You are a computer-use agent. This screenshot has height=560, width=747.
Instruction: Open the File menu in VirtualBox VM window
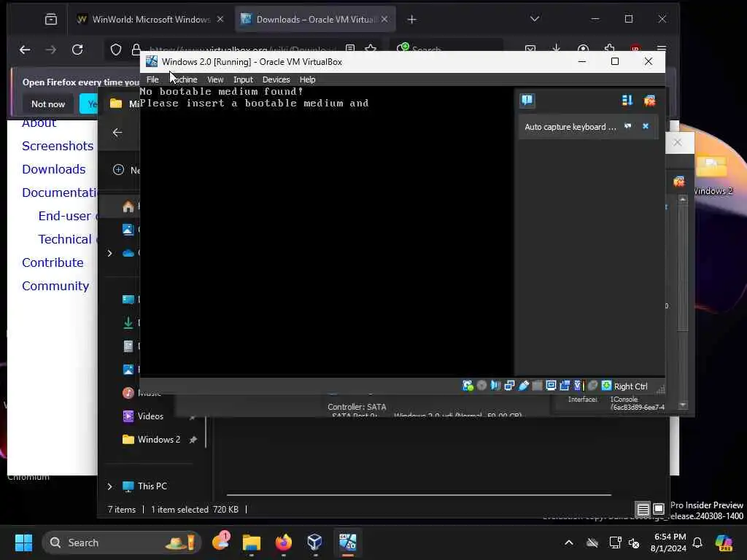pyautogui.click(x=152, y=79)
